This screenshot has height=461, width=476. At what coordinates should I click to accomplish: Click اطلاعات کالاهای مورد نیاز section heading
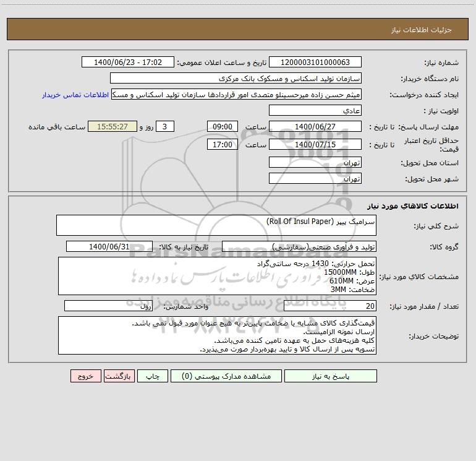[413, 206]
